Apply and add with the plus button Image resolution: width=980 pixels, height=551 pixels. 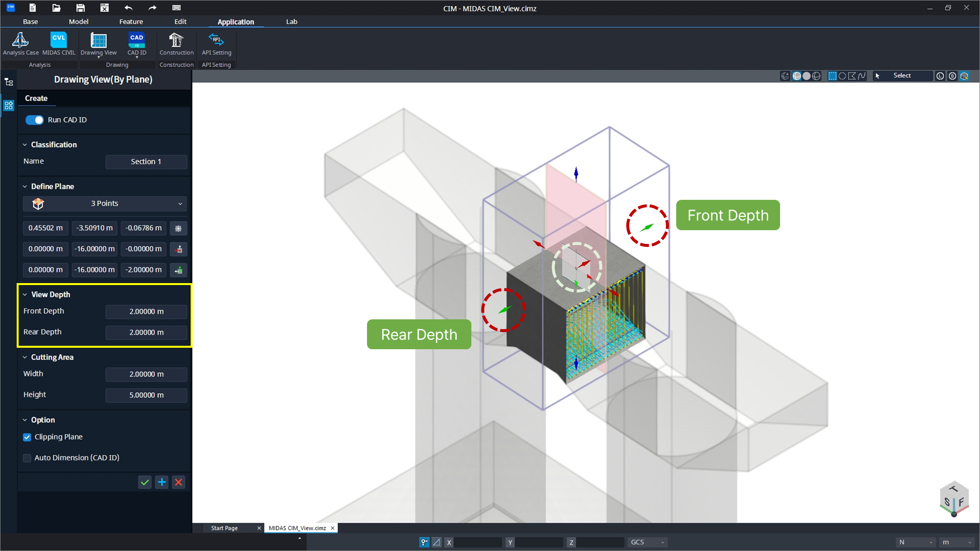click(162, 482)
